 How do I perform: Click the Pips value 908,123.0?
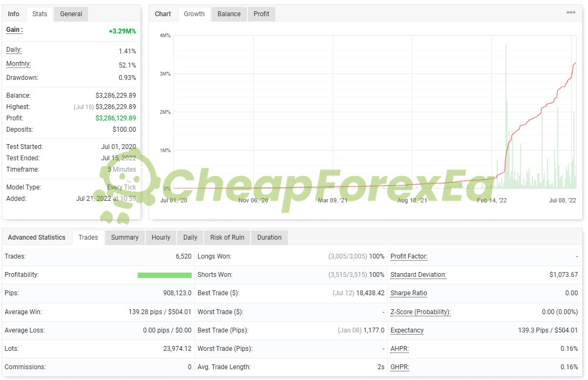click(177, 293)
